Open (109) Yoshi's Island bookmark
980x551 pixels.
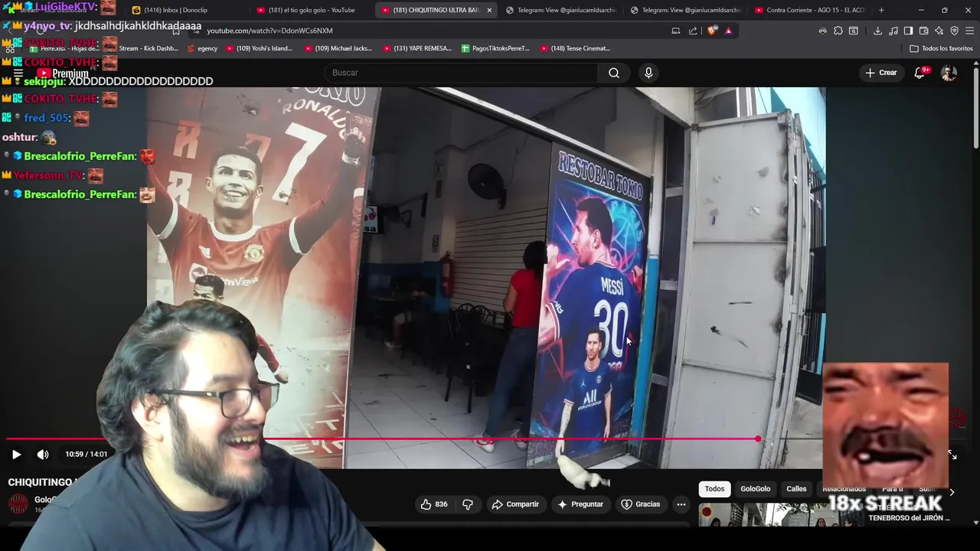pos(259,48)
